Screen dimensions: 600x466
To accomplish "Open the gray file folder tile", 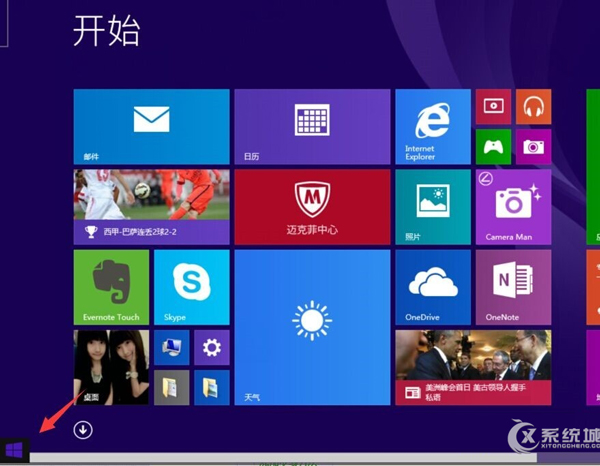I will [x=171, y=388].
